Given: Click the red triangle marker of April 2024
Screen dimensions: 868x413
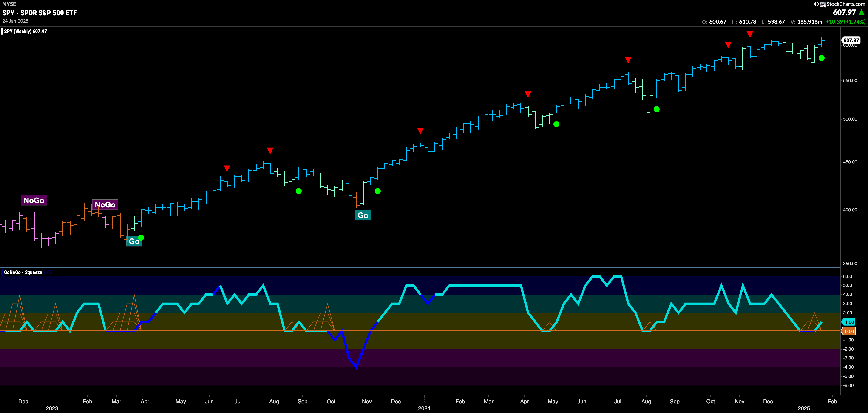Looking at the screenshot, I should (x=528, y=95).
